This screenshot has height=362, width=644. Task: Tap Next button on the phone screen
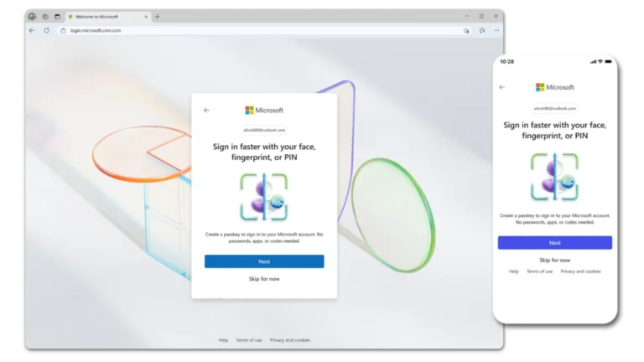tap(555, 242)
